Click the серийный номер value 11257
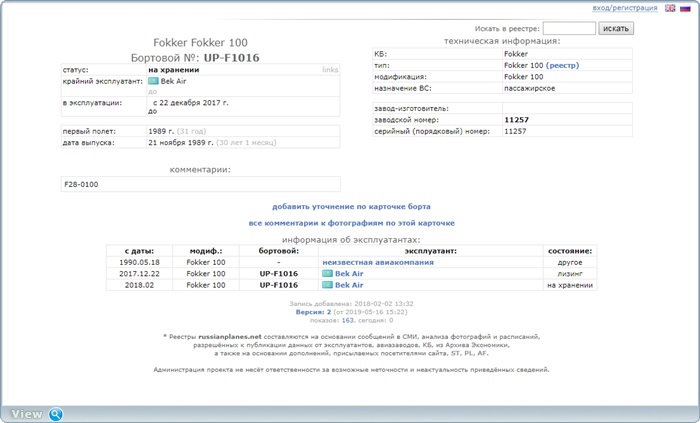The image size is (700, 423). (515, 131)
